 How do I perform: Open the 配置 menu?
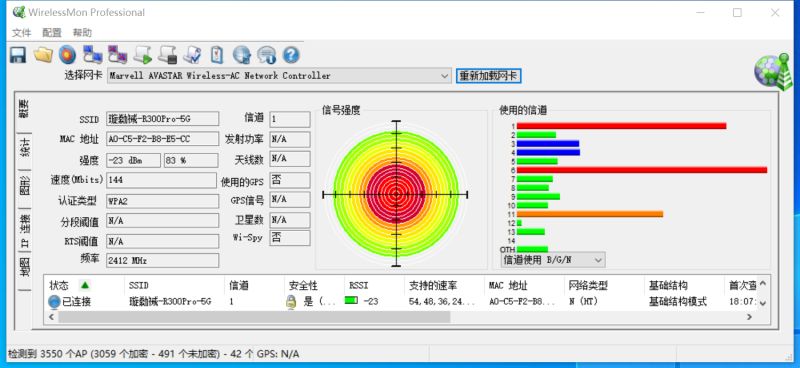[52, 33]
